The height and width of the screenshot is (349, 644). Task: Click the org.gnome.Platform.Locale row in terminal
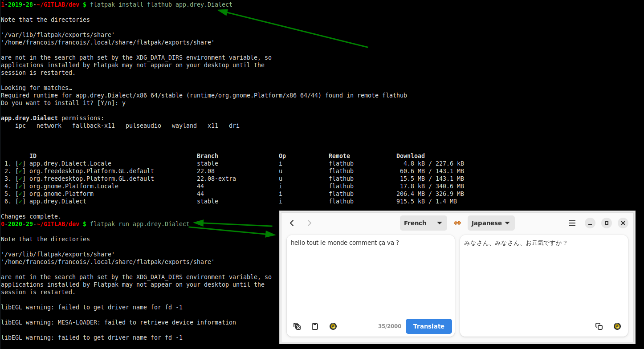tap(74, 186)
